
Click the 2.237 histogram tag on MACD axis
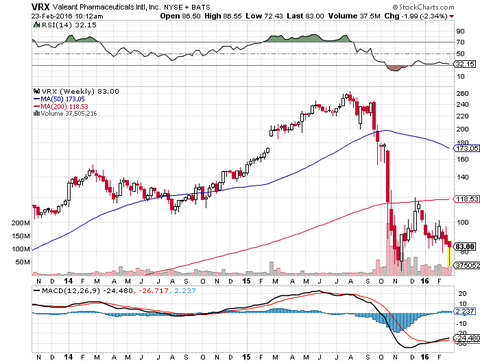465,311
